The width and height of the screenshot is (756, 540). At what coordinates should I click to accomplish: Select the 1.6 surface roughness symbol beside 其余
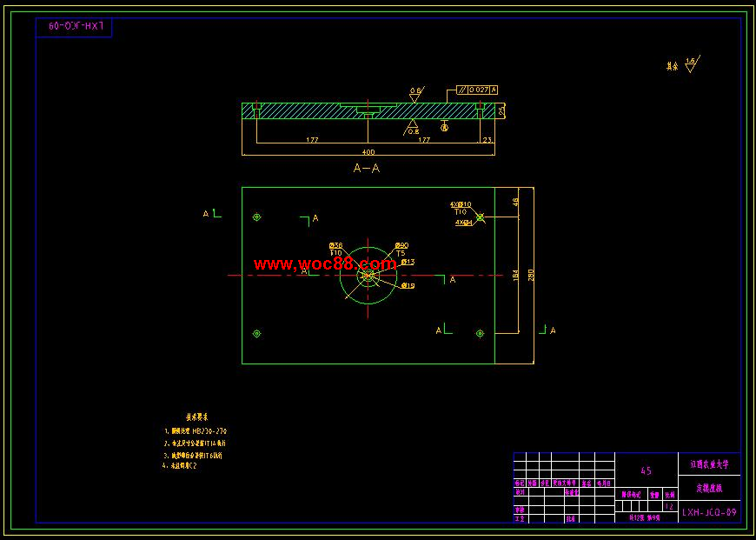click(x=693, y=64)
